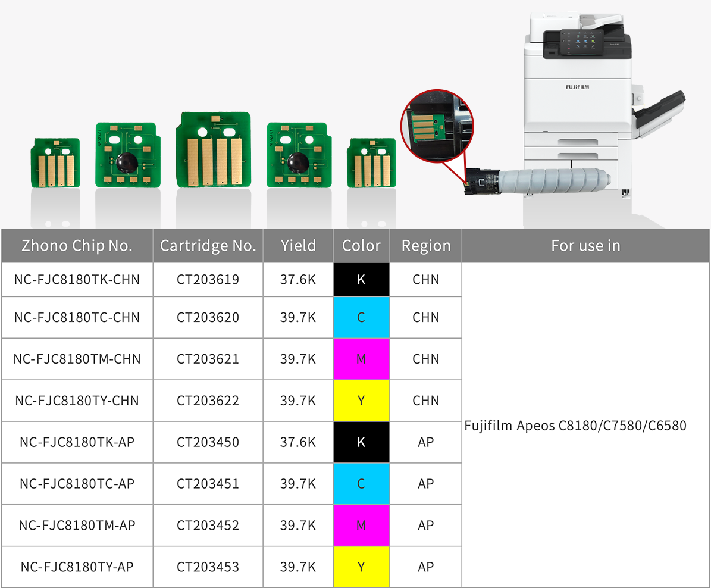This screenshot has height=588, width=711.
Task: Click the For use in column header
Action: coord(585,245)
